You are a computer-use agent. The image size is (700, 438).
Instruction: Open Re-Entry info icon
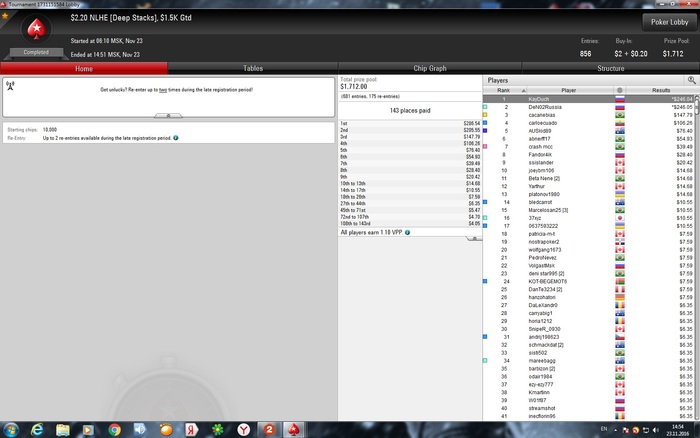(176, 138)
